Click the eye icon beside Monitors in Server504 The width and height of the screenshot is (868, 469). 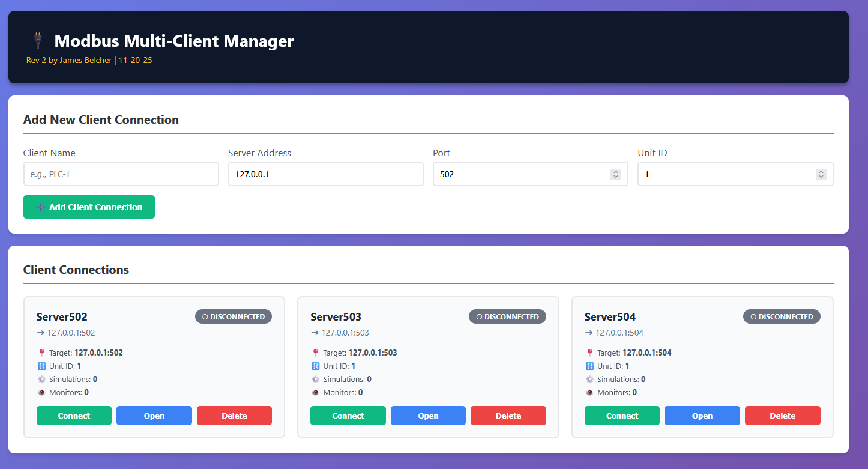point(589,393)
